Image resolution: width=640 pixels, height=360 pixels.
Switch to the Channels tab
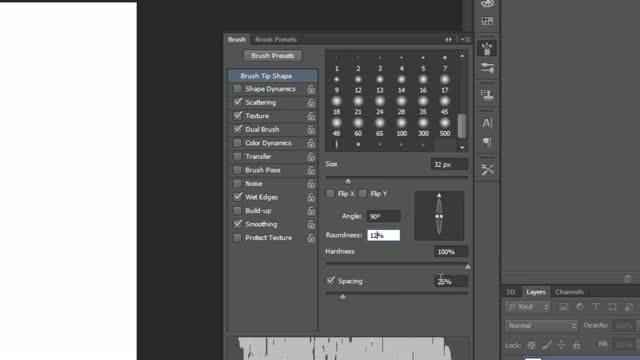[x=569, y=292]
